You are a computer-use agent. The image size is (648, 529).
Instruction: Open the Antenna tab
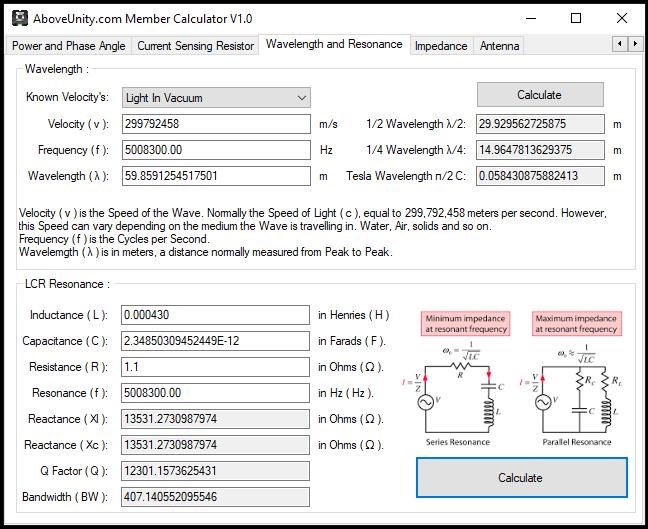[499, 45]
